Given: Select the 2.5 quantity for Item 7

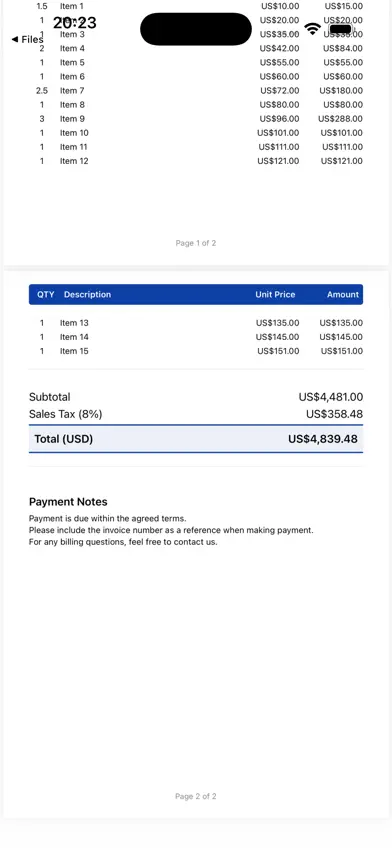Looking at the screenshot, I should pyautogui.click(x=42, y=91).
